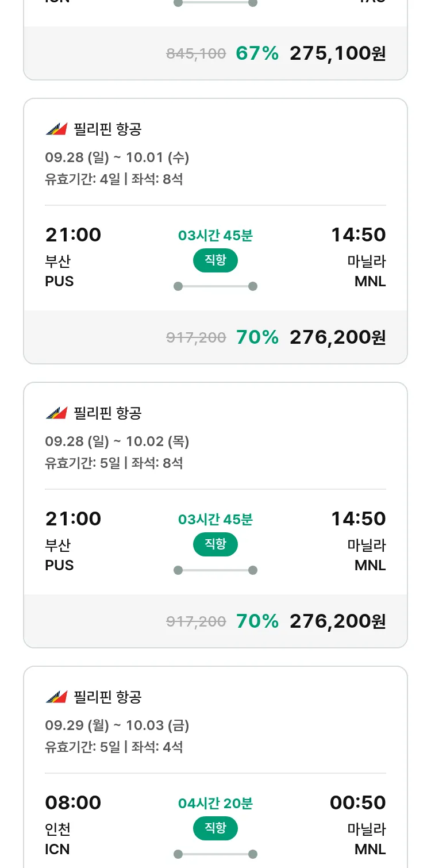Viewport: 431px width, 868px height.
Task: Click the 04시간 20분 flight duration
Action: point(215,803)
